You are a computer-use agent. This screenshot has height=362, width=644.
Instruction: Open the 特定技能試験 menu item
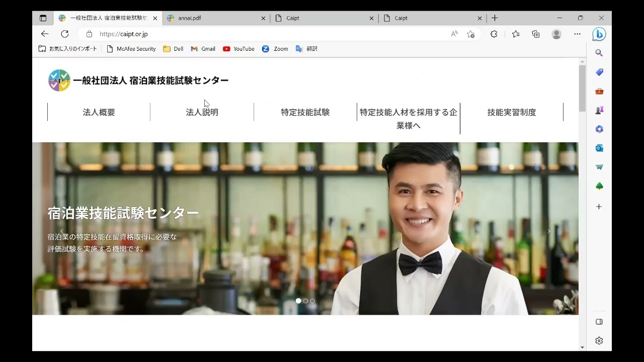point(305,112)
